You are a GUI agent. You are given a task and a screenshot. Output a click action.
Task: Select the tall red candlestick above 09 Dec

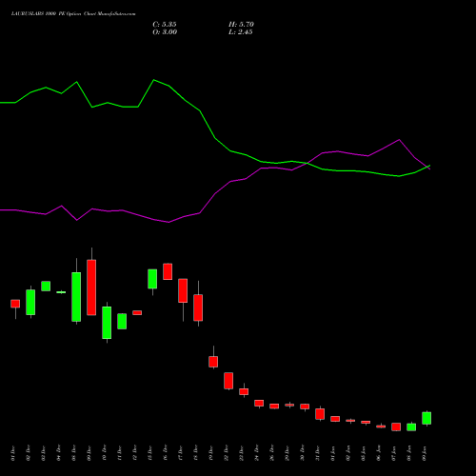point(91,288)
